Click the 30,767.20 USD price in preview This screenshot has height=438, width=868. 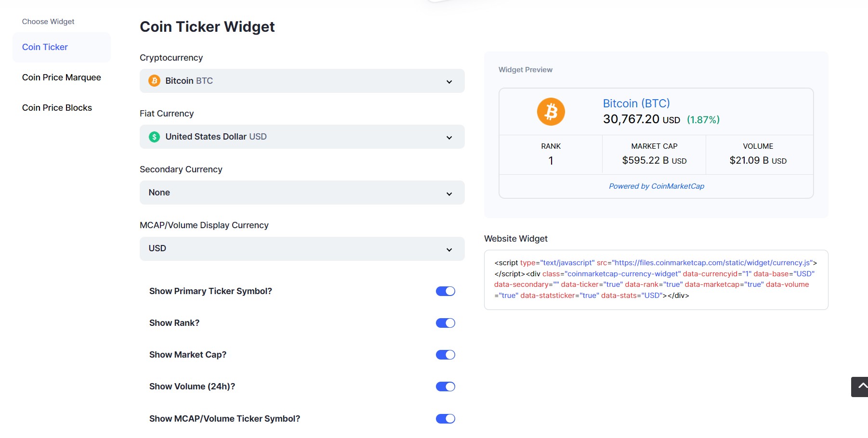pos(642,119)
